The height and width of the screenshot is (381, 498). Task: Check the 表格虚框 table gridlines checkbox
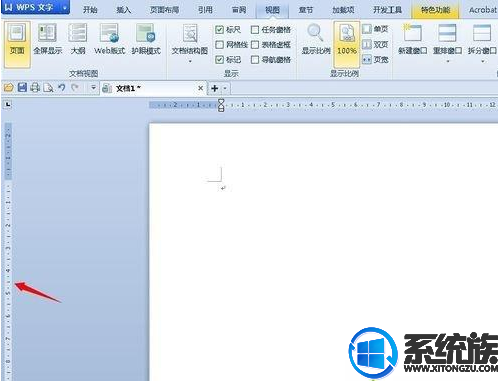255,45
